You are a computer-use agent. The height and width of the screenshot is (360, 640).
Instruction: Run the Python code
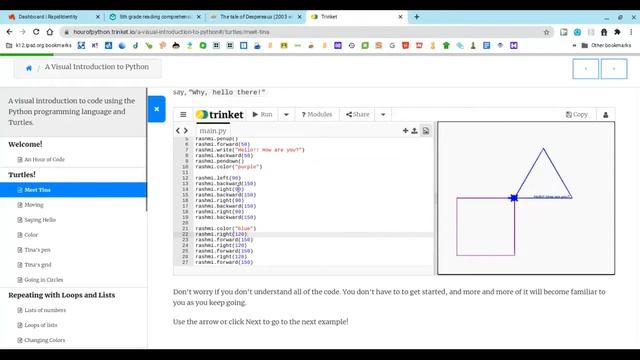tap(262, 115)
